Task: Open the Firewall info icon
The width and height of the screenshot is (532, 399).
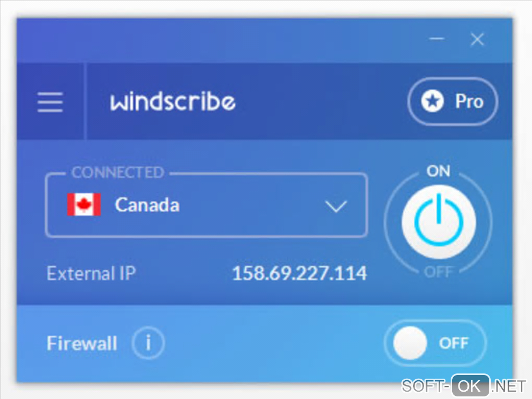Action: [148, 343]
